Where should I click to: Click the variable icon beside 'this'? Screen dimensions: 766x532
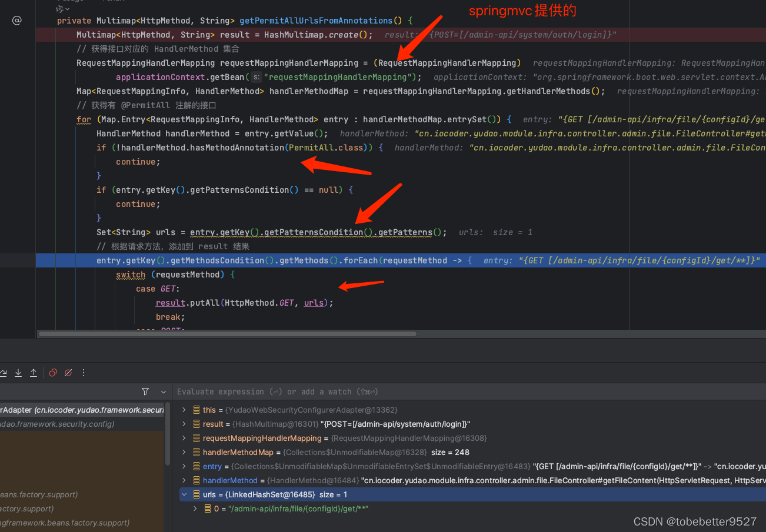196,410
